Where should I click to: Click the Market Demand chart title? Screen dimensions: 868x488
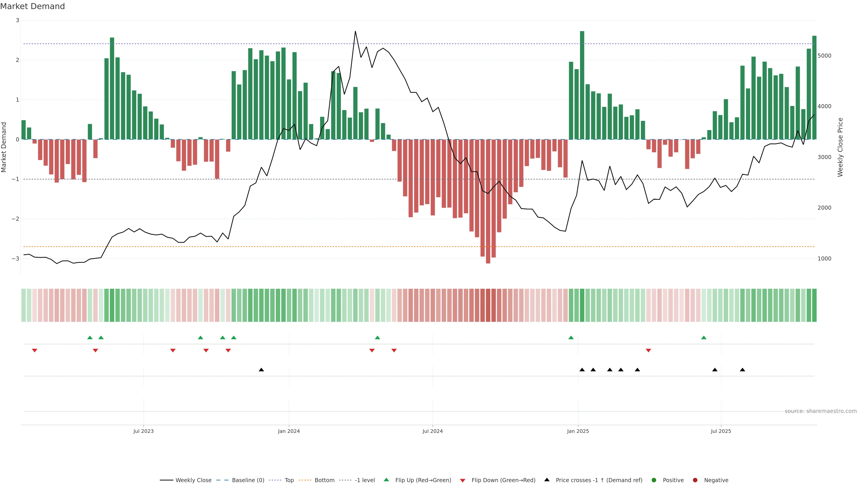coord(32,6)
